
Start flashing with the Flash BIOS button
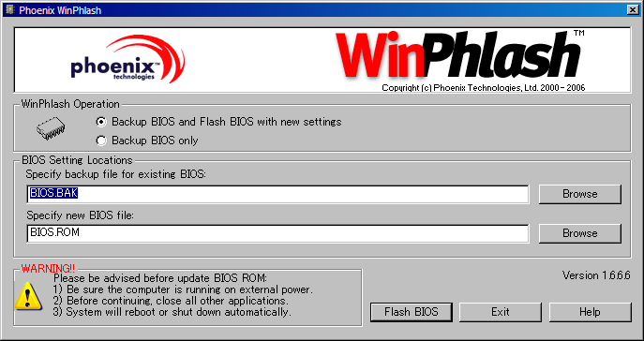pos(412,312)
